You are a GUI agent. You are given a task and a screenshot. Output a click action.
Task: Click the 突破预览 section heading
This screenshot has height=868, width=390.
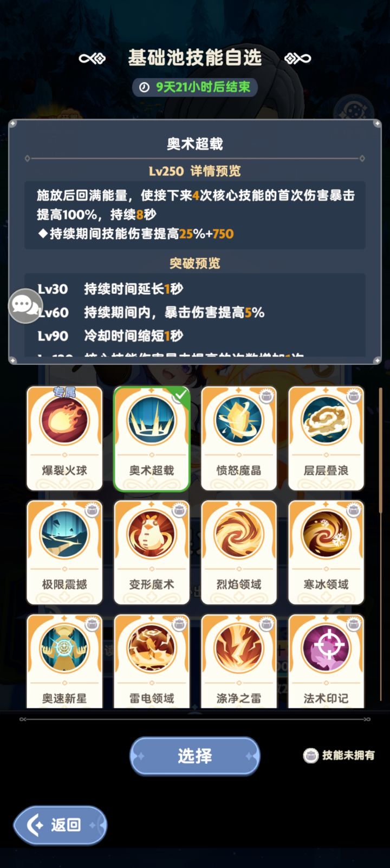[195, 263]
